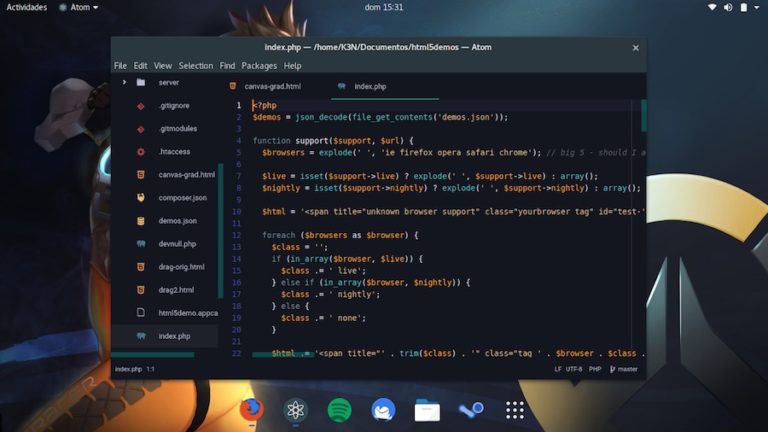Click the volume icon in top bar
Screen dimensions: 768x432
[x=728, y=7]
